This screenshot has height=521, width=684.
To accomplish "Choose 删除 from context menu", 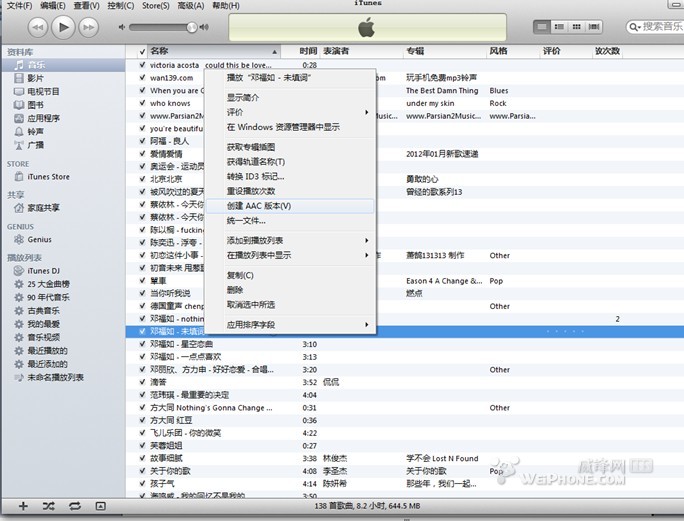I will pos(291,290).
